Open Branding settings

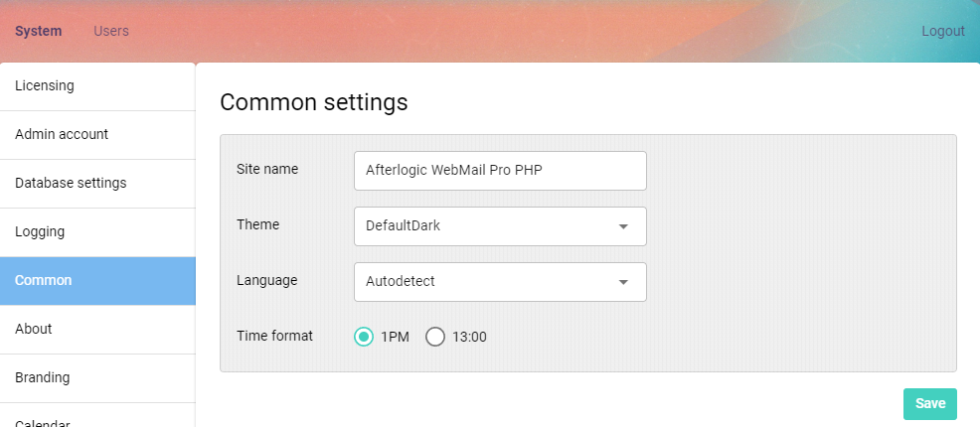pos(43,377)
